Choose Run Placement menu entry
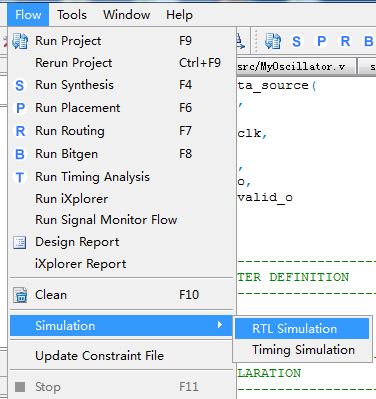 pyautogui.click(x=122, y=108)
